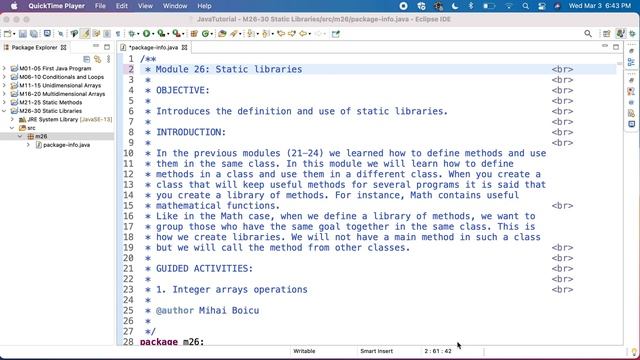The image size is (640, 360).
Task: Toggle Link with Editor in Package Explorer
Action: [98, 60]
